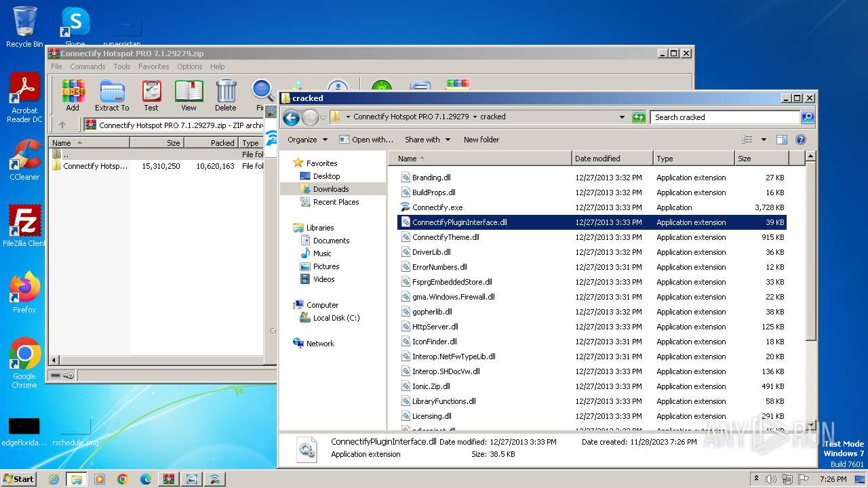The width and height of the screenshot is (868, 488).
Task: Click Internet Explorer on the taskbar
Action: tap(54, 479)
